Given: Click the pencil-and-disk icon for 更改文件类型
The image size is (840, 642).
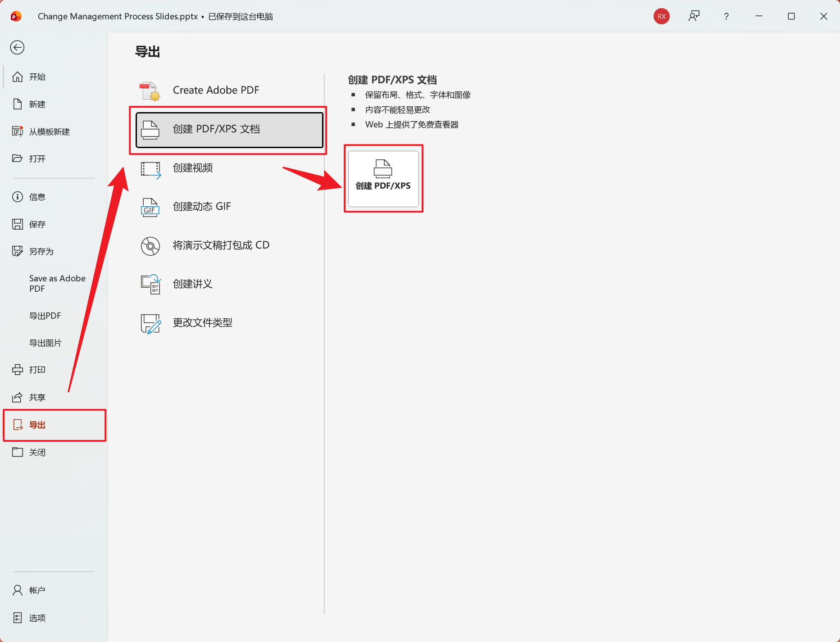Looking at the screenshot, I should coord(151,324).
